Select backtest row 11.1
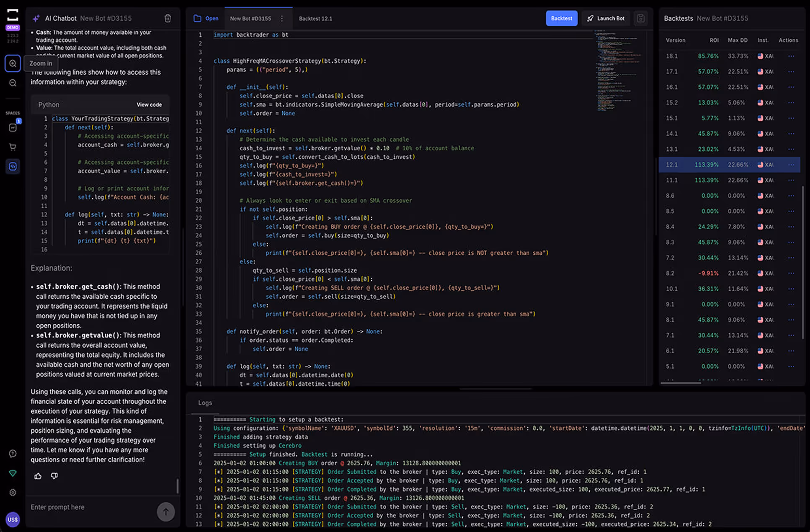Screen dimensions: 810x532 click(x=729, y=180)
